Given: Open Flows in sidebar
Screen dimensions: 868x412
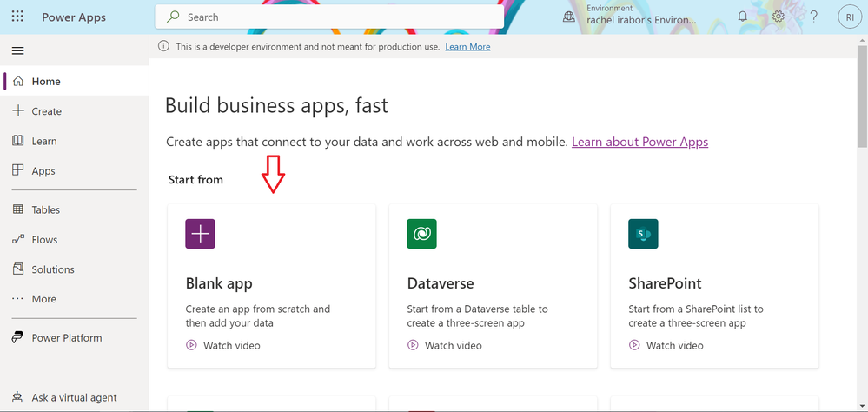Looking at the screenshot, I should click(74, 240).
